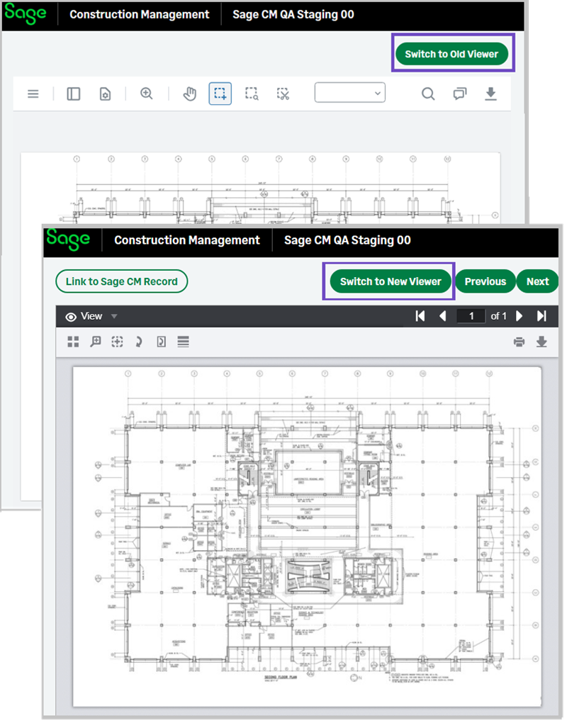The width and height of the screenshot is (567, 728).
Task: Open the document settings page icon
Action: tap(106, 94)
